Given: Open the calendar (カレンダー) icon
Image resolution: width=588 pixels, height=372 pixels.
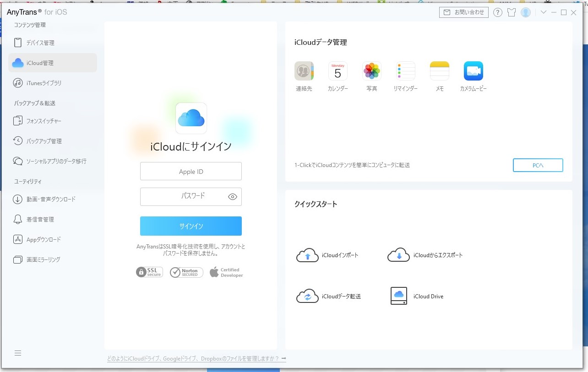Looking at the screenshot, I should 338,71.
